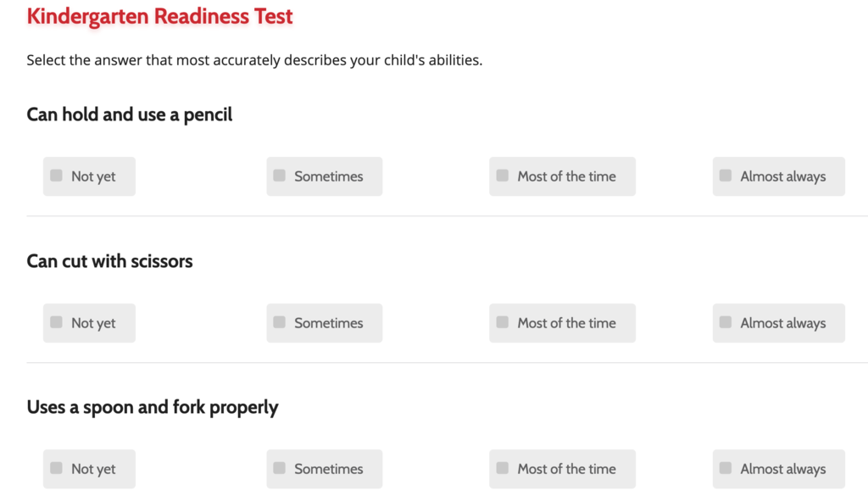Screen dimensions: 868x491
Task: Click the Kindergarten Readiness Test heading
Action: 159,16
